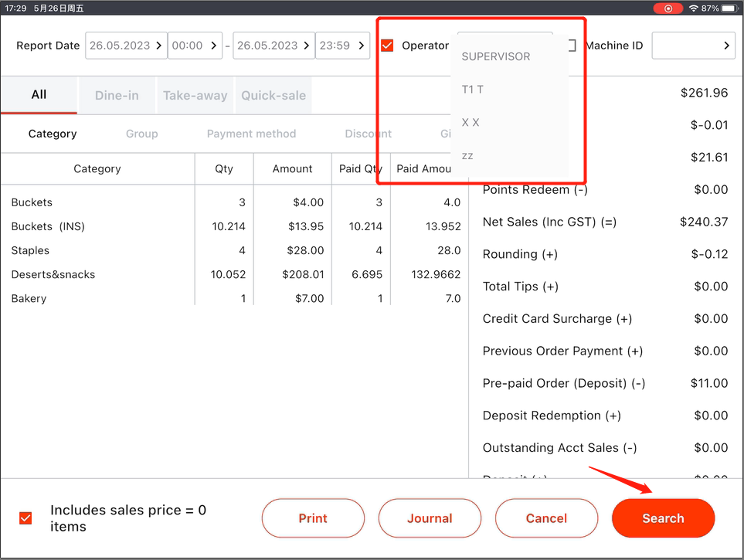The image size is (744, 560).
Task: Switch to the Dine-in tab
Action: 117,96
